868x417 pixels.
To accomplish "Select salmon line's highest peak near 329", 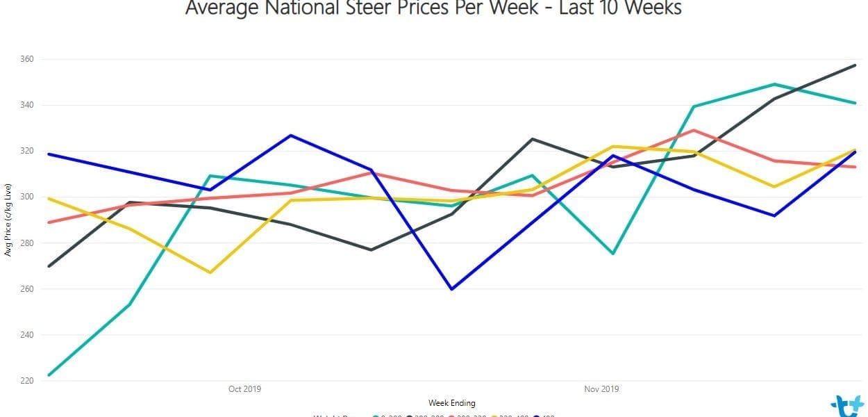I will pyautogui.click(x=694, y=130).
